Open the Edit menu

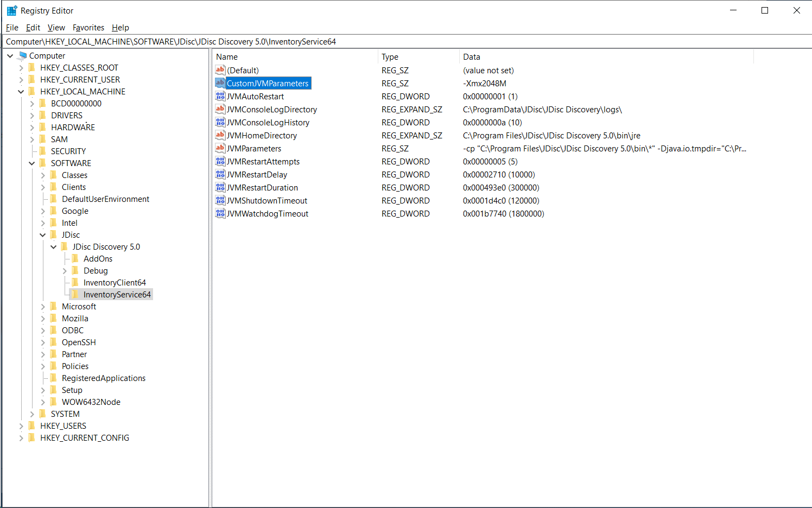pyautogui.click(x=33, y=28)
